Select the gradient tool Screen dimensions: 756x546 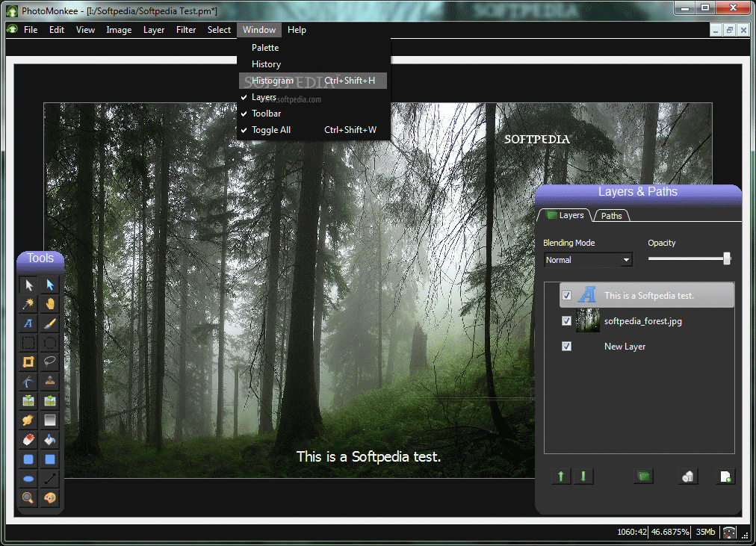click(49, 421)
